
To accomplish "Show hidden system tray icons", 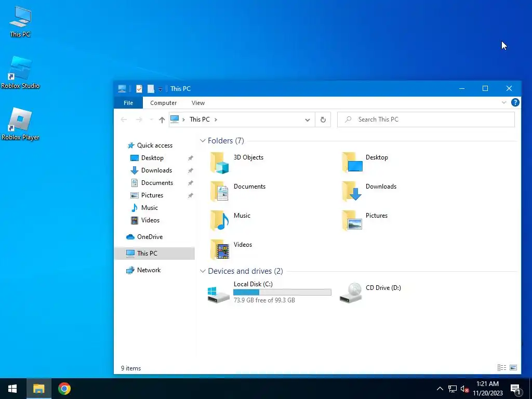I will pos(440,389).
